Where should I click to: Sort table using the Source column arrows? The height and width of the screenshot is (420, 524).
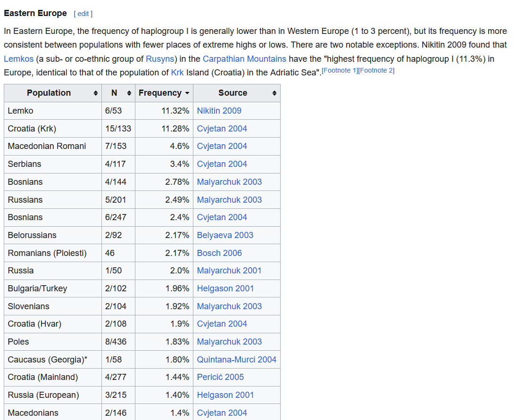click(x=274, y=93)
